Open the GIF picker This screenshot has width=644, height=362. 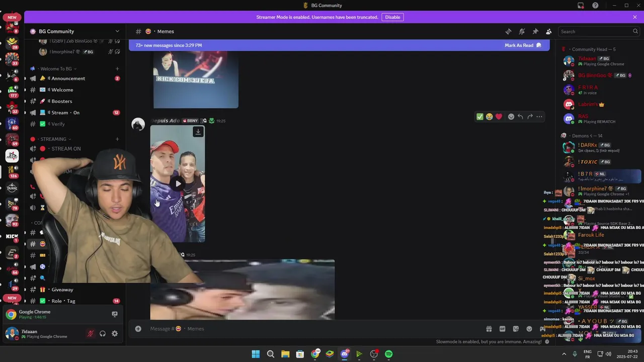click(x=502, y=329)
